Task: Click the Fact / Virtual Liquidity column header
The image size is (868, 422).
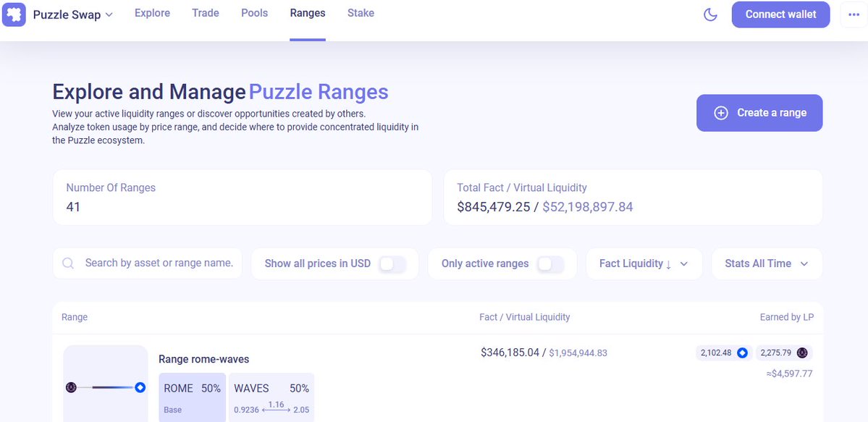Action: coord(525,317)
